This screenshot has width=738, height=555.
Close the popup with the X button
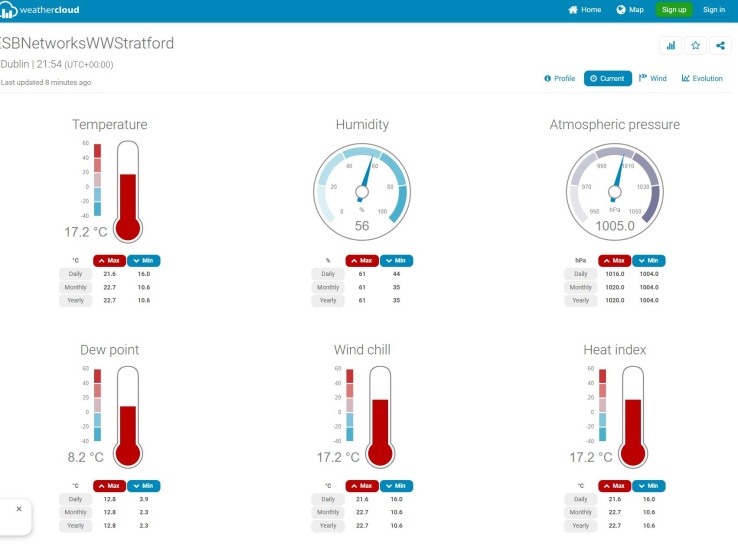point(19,509)
